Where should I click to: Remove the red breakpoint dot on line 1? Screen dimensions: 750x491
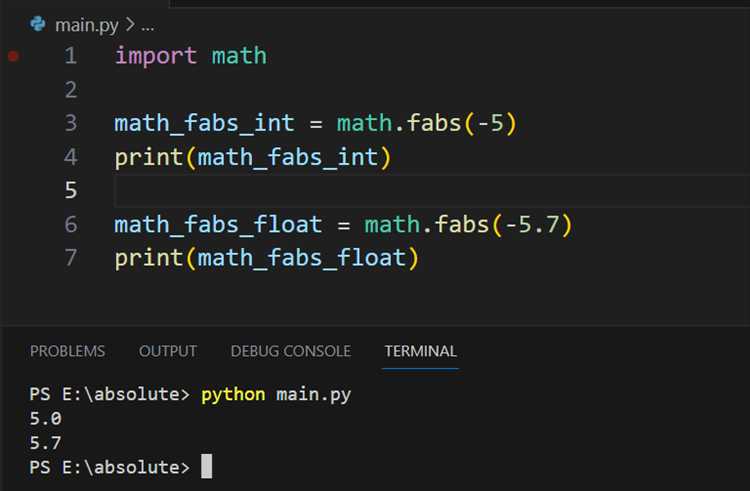tap(13, 56)
